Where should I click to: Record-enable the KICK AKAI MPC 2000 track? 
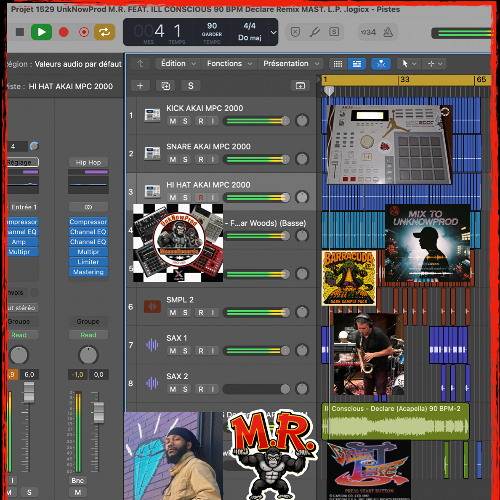click(x=201, y=121)
